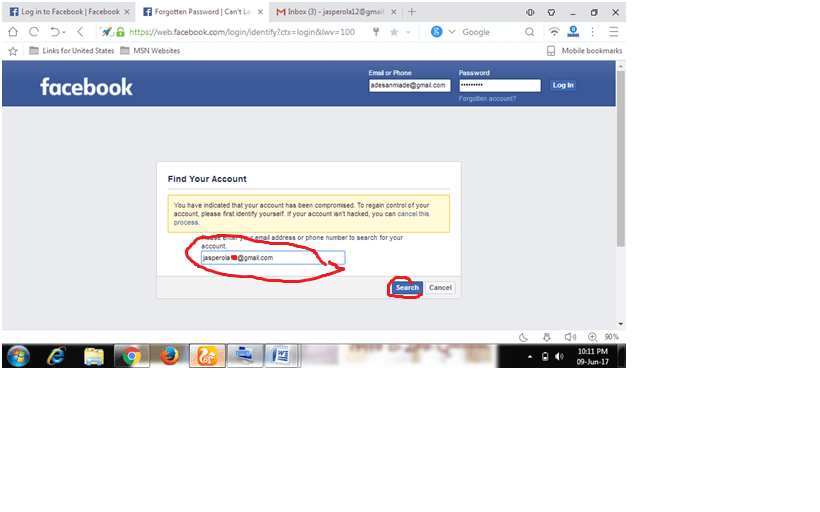The image size is (820, 512).
Task: Go back with the back arrow
Action: click(80, 32)
